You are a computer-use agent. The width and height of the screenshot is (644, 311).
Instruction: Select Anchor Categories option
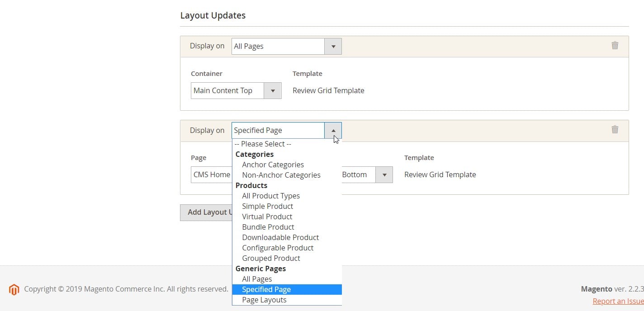[x=287, y=165]
